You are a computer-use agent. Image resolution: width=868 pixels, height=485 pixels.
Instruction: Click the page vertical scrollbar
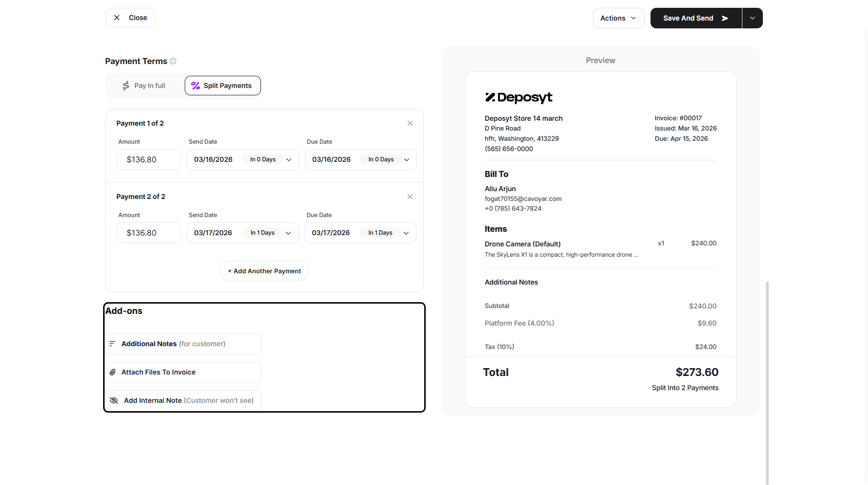767,383
